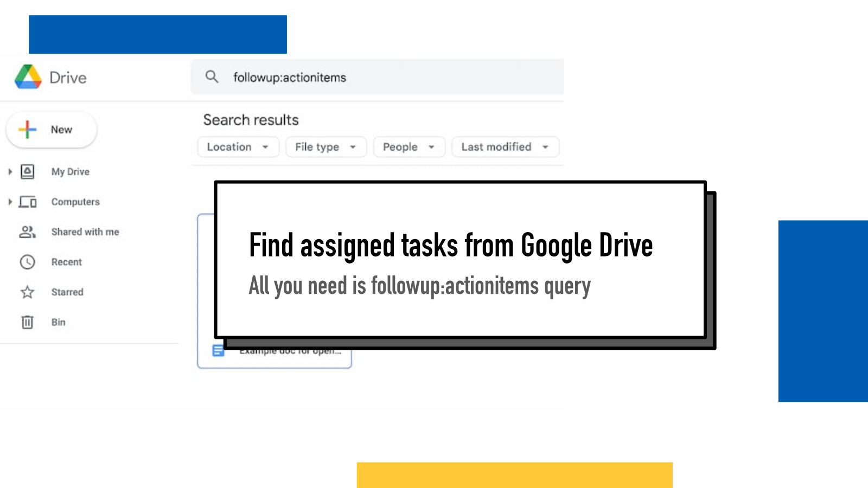Click inside the search query field
The width and height of the screenshot is (868, 488).
click(325, 77)
